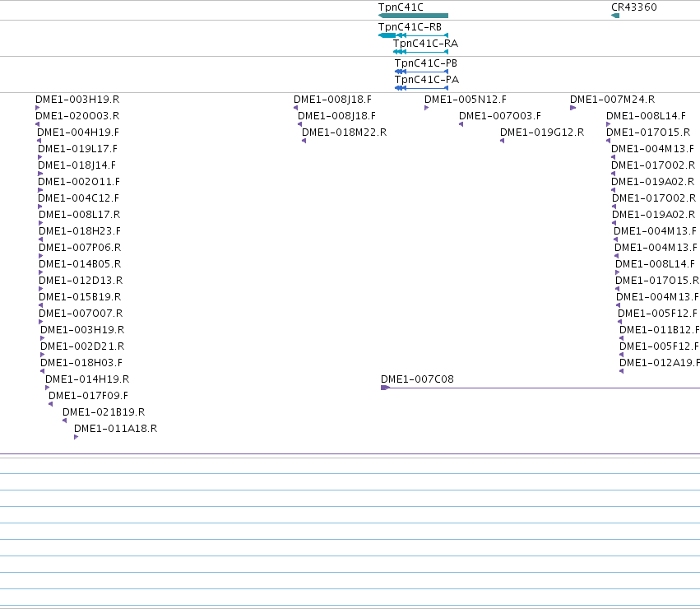Select BAC end DME1-020O03.R
Image resolution: width=700 pixels, height=609 pixels.
coord(77,116)
